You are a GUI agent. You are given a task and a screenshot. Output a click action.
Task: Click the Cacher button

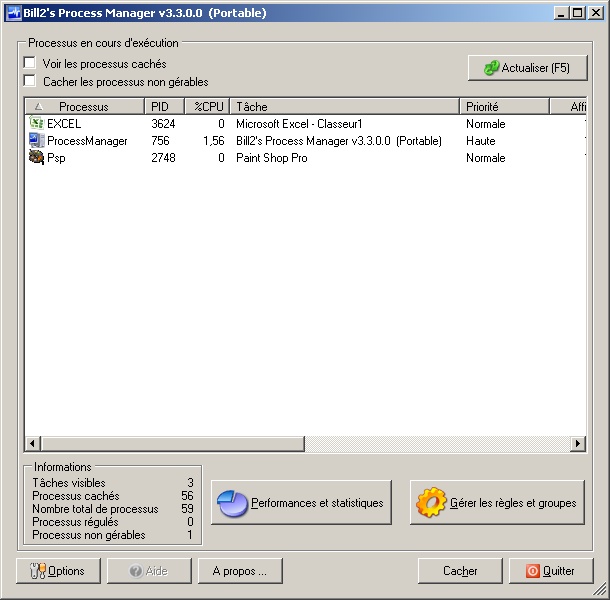coord(460,571)
